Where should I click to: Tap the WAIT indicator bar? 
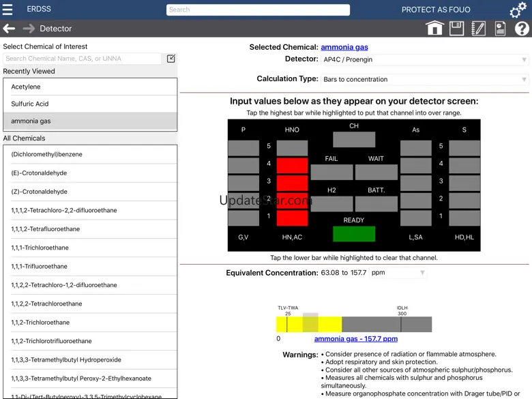coord(376,172)
